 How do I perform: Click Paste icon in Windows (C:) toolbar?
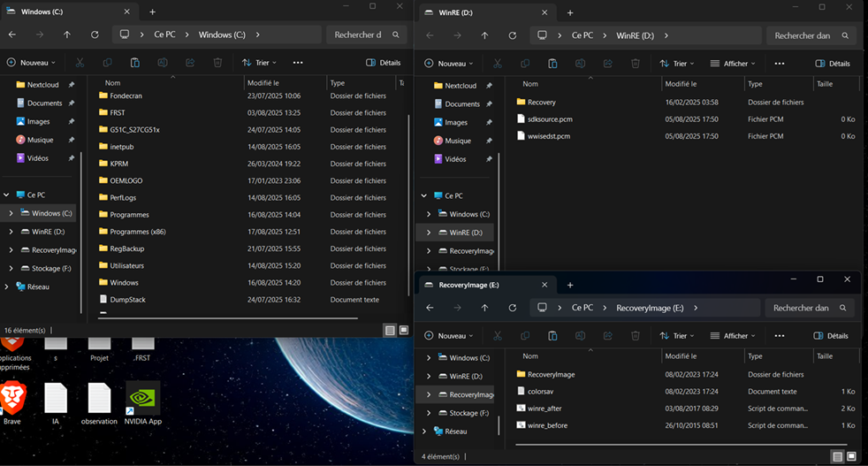pos(135,63)
